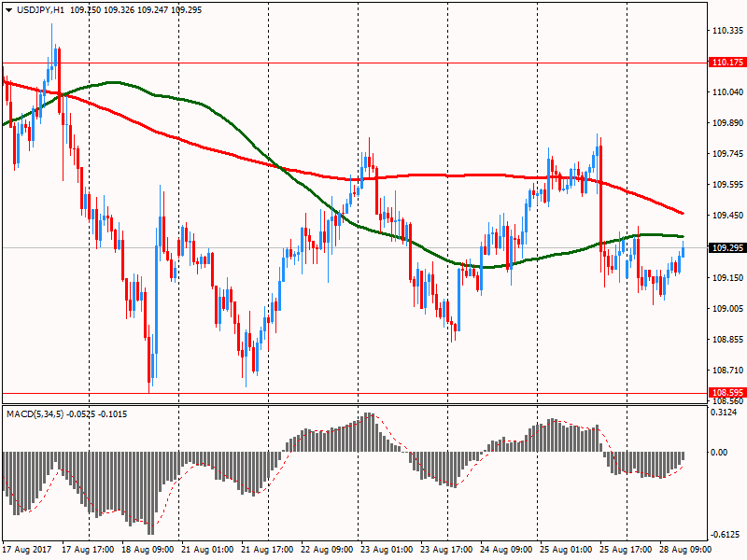Click the OHLC values 109.250 109.326 109.247 109.295
The width and height of the screenshot is (747, 560).
click(135, 10)
